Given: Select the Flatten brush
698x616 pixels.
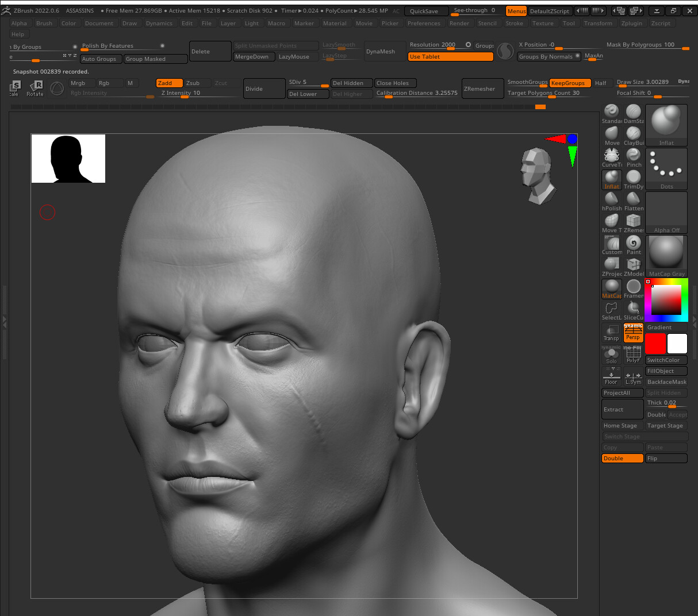Looking at the screenshot, I should pos(633,199).
